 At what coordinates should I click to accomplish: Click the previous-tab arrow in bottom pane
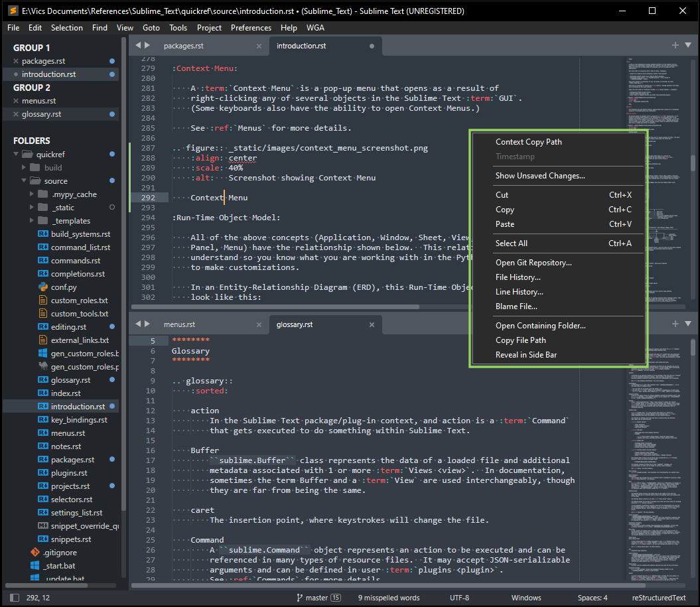pyautogui.click(x=138, y=324)
